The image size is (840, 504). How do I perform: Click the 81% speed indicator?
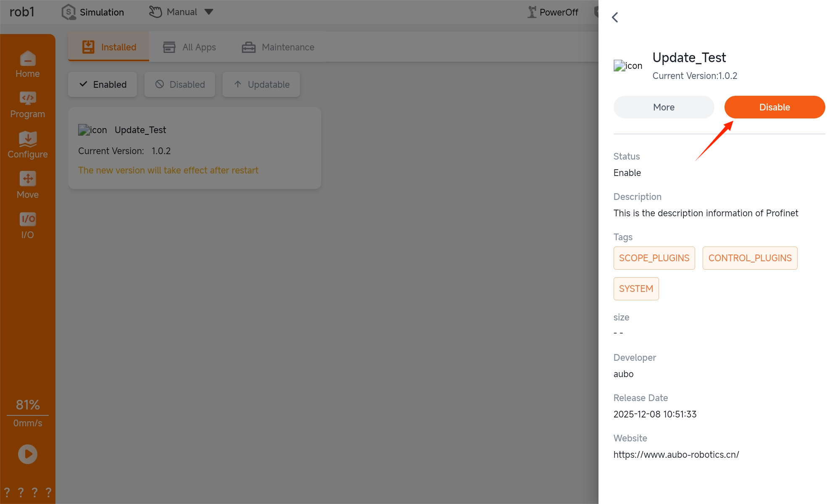pos(28,405)
